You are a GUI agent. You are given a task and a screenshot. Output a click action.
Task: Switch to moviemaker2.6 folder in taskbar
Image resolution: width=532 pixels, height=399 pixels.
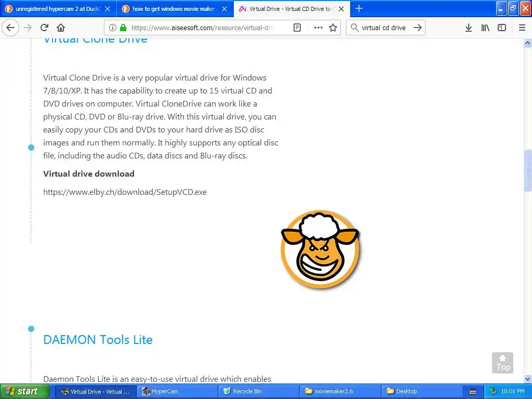pos(341,392)
